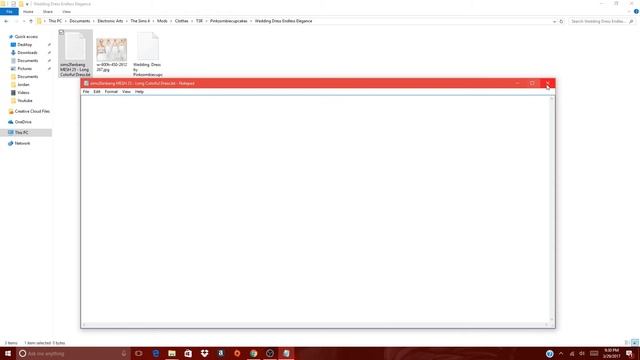This screenshot has width=640, height=360.
Task: Go to Electronic Arts in the breadcrumb
Action: coord(110,21)
